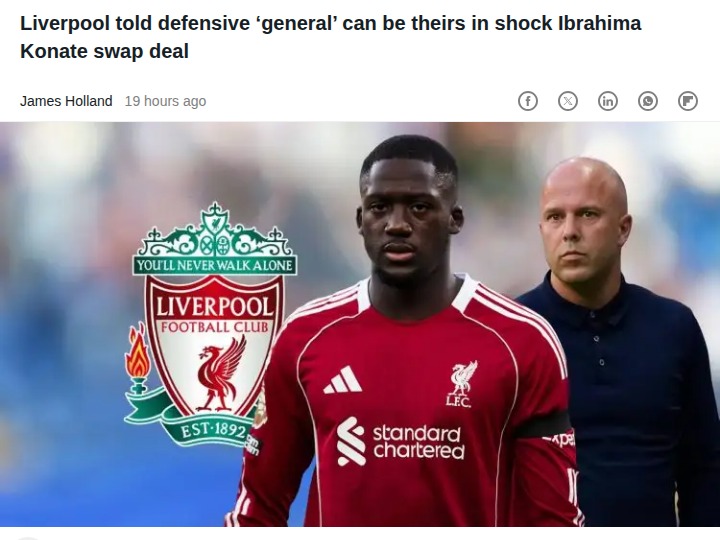
Task: Click the Standard Chartered sponsor logo on shirt
Action: (x=401, y=442)
